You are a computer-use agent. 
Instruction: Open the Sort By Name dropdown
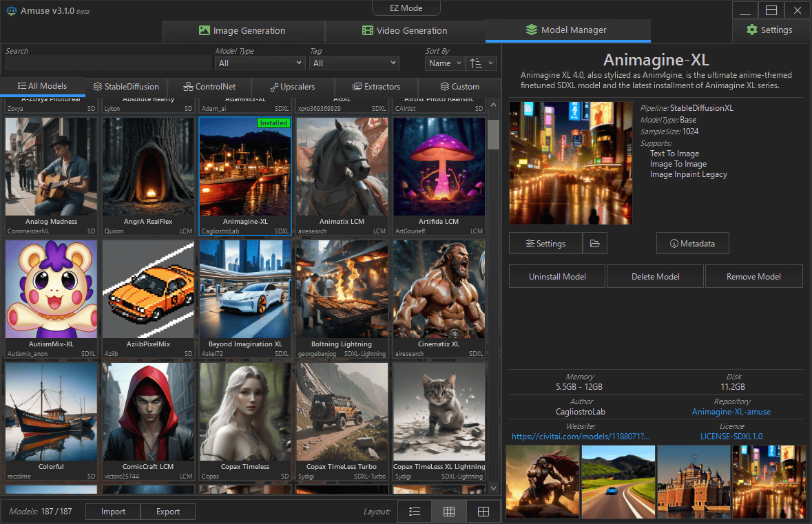click(x=445, y=63)
